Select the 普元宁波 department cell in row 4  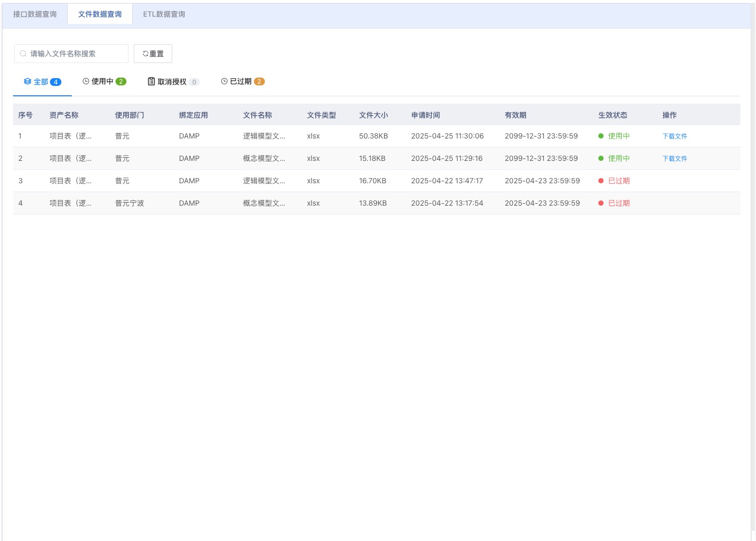(130, 203)
